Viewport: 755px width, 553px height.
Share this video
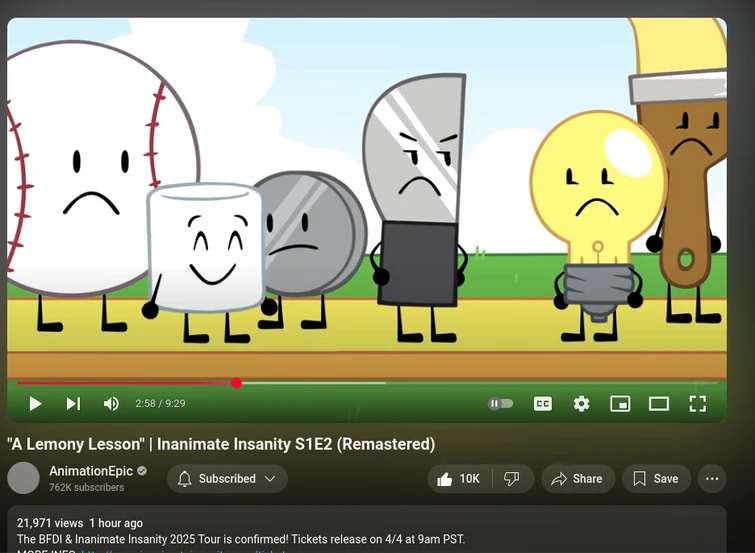tap(578, 479)
